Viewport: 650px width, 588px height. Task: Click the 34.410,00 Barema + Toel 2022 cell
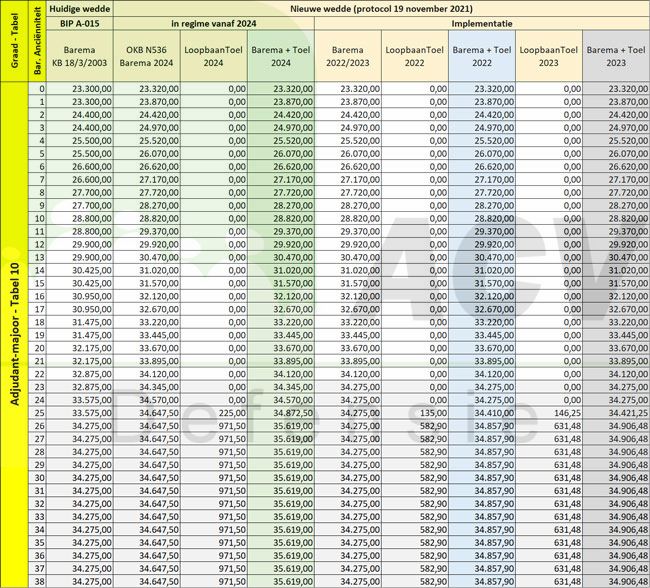point(482,413)
